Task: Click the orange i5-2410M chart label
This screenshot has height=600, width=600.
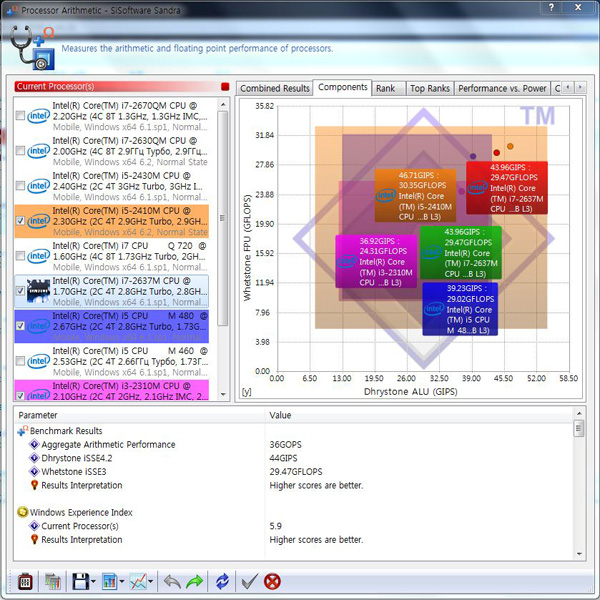Action: [416, 196]
